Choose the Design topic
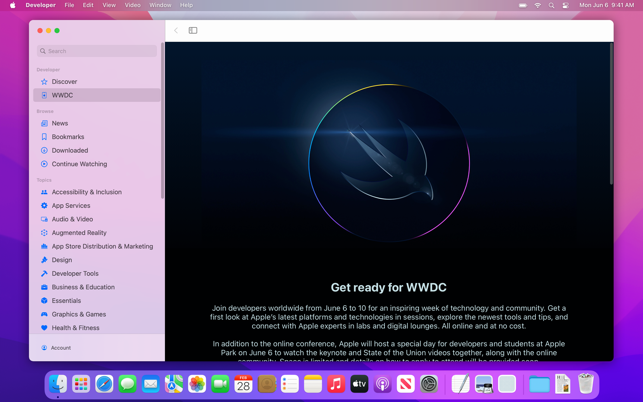 [61, 260]
